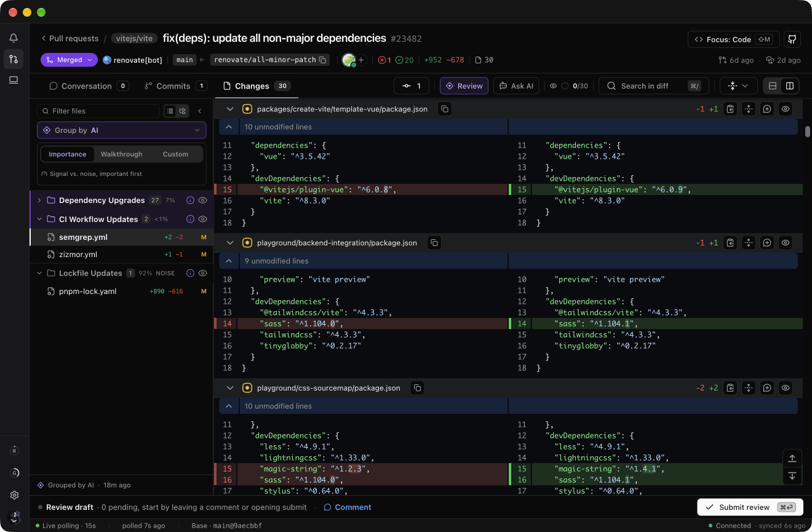This screenshot has height=532, width=812.
Task: Go back to Pull requests
Action: pyautogui.click(x=70, y=38)
